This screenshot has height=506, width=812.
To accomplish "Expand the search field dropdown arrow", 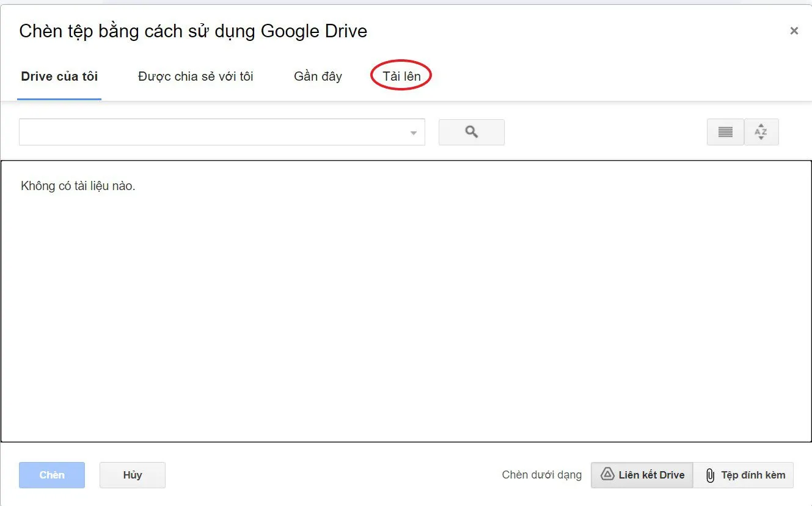I will 414,133.
